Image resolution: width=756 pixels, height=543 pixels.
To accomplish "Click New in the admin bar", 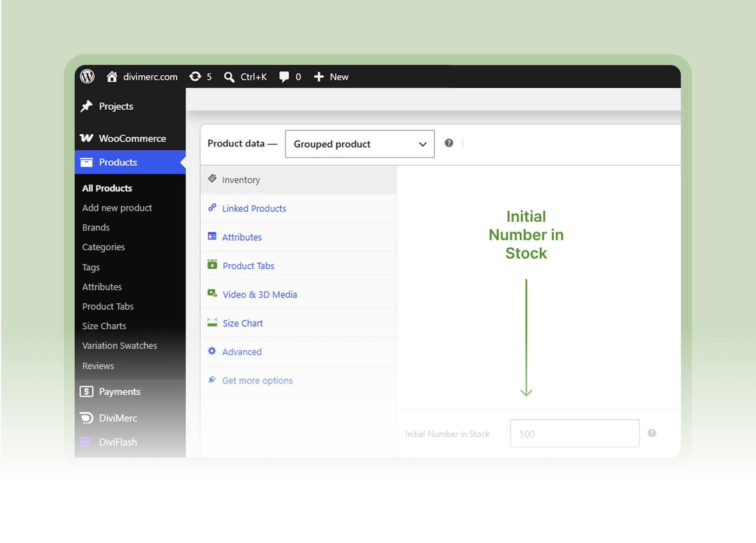I will coord(339,77).
